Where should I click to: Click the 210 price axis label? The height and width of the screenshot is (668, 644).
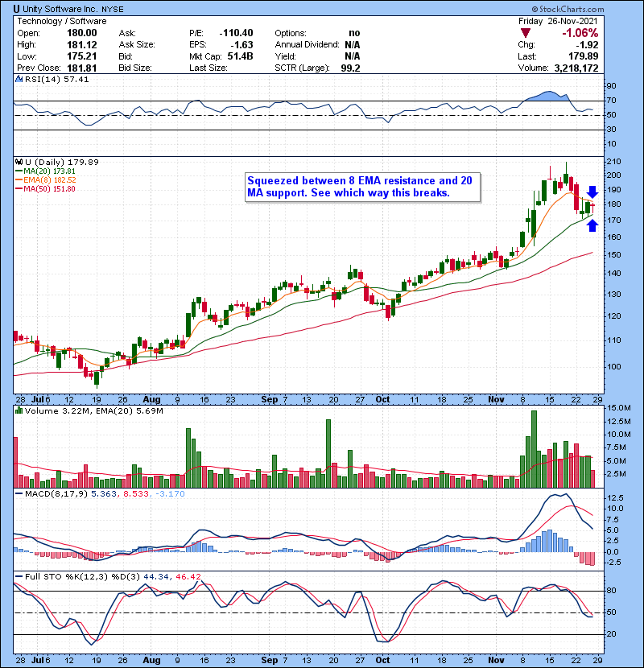tap(613, 162)
